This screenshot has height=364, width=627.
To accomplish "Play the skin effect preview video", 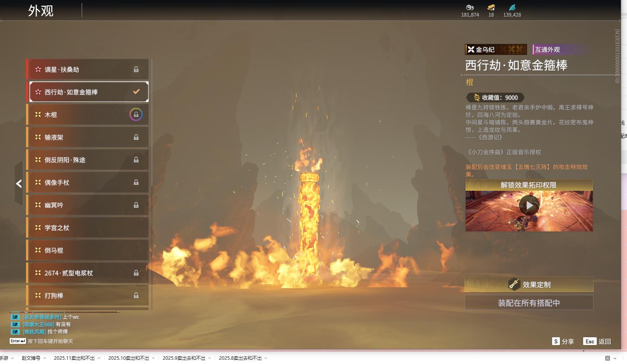I will pos(529,205).
